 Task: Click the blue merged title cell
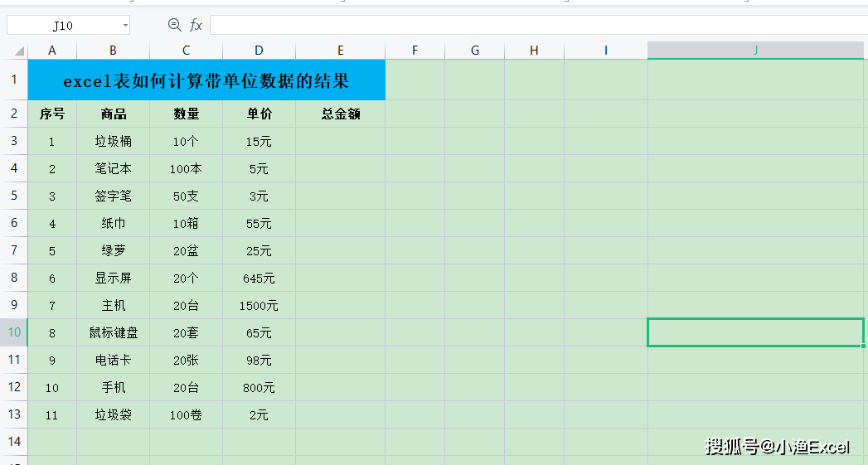[x=206, y=80]
